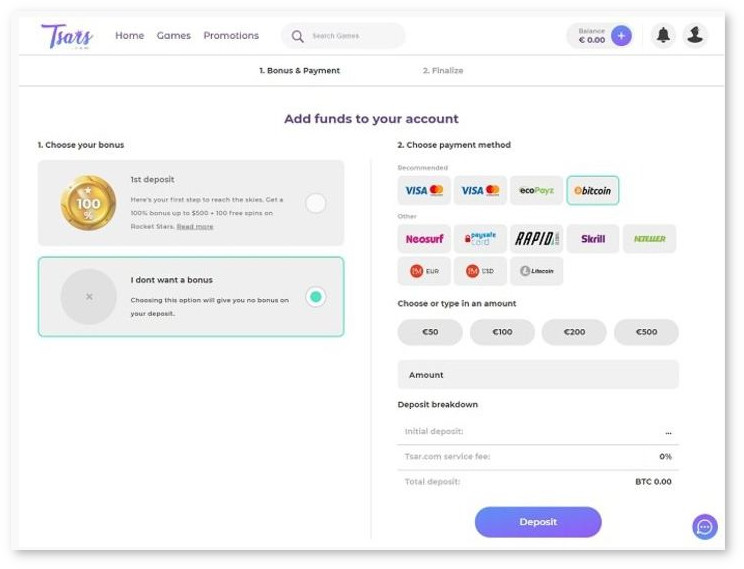The width and height of the screenshot is (744, 569).
Task: Click the Deposit button
Action: (x=538, y=522)
